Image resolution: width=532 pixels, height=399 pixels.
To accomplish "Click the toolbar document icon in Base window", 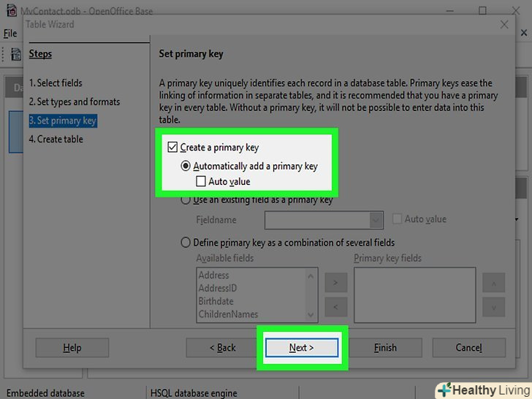I will [x=16, y=54].
